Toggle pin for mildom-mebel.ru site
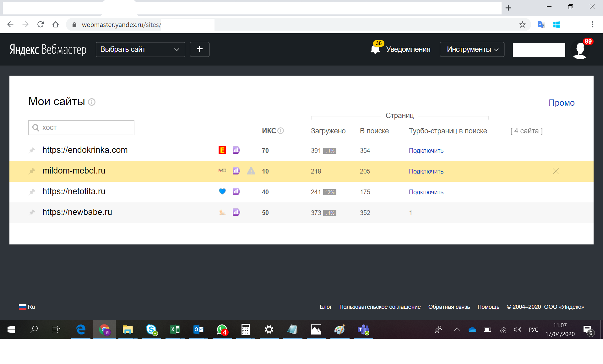Screen dimensions: 603x364 pos(32,171)
